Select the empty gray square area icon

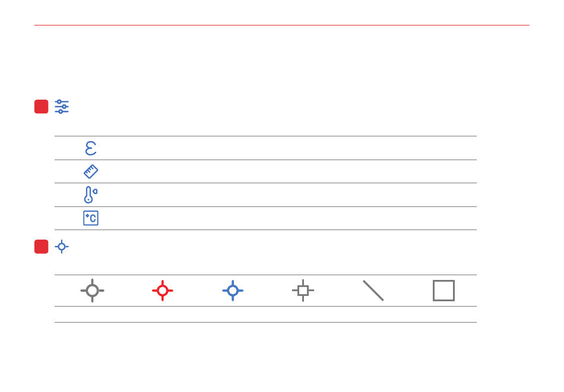(443, 291)
